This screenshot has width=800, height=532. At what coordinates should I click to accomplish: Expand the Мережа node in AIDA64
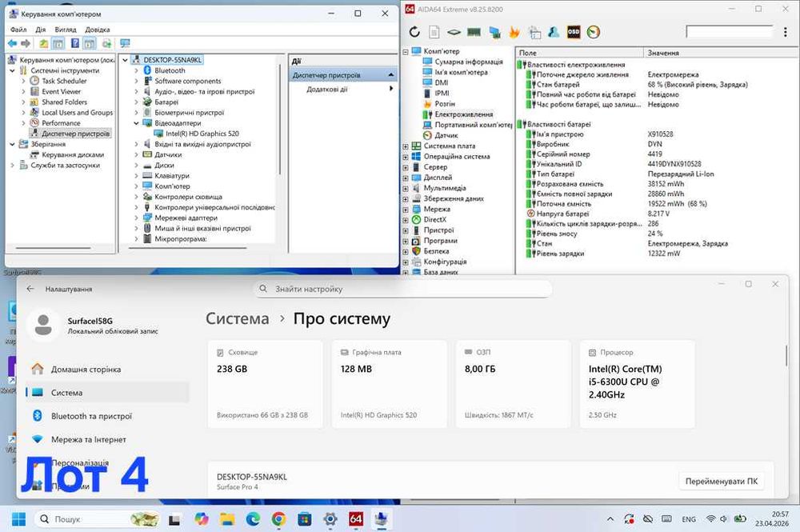pos(406,209)
